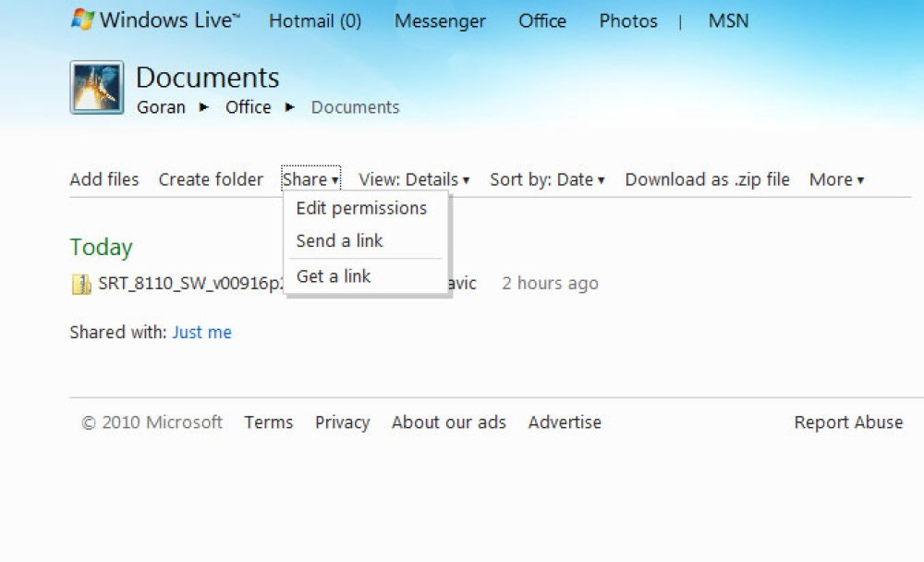
Task: Open Photos in the top navigation
Action: 628,21
